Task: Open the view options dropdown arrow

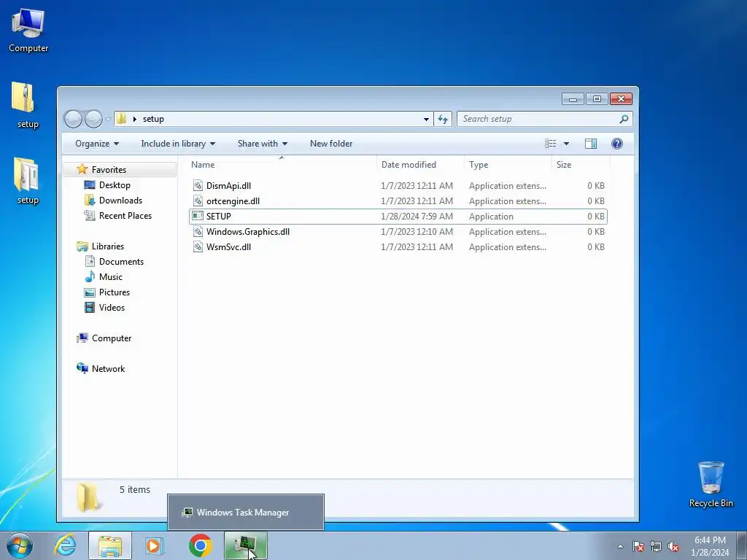Action: point(566,144)
